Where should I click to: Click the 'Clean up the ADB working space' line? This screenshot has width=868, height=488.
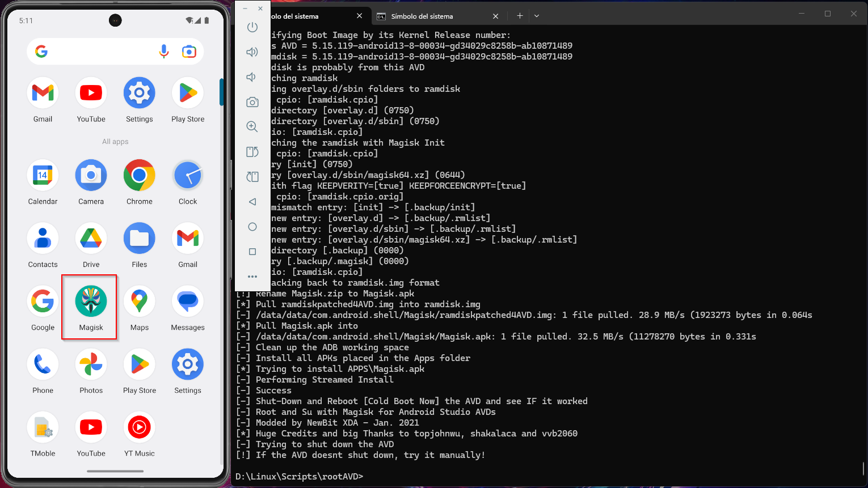332,347
